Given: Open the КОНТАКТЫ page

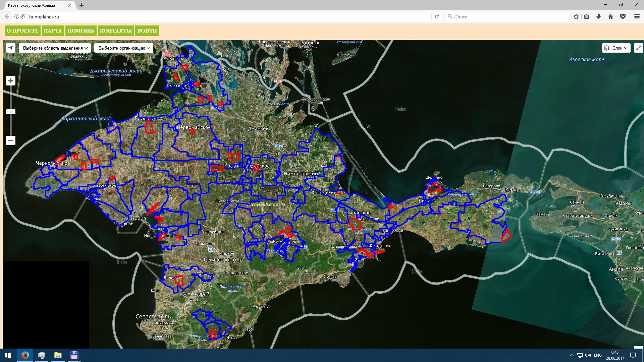Looking at the screenshot, I should click(116, 31).
